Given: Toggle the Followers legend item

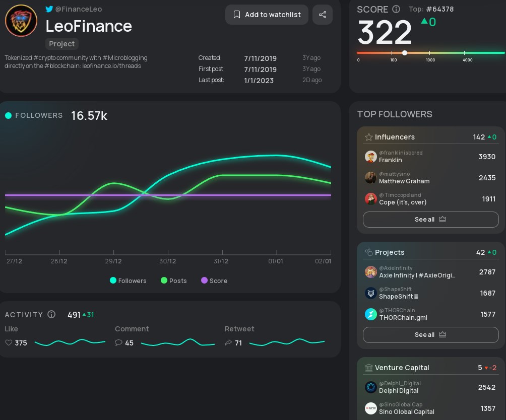Looking at the screenshot, I should (x=128, y=281).
